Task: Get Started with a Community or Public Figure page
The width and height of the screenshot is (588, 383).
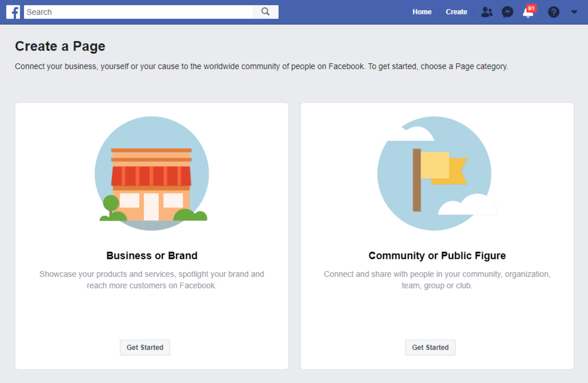Action: click(x=430, y=347)
